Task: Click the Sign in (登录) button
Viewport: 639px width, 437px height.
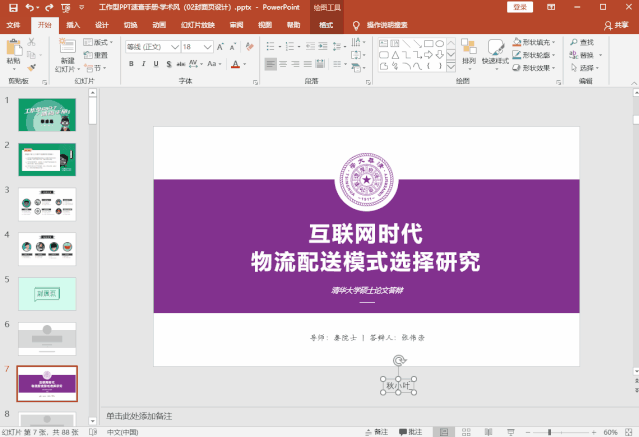Action: tap(520, 7)
